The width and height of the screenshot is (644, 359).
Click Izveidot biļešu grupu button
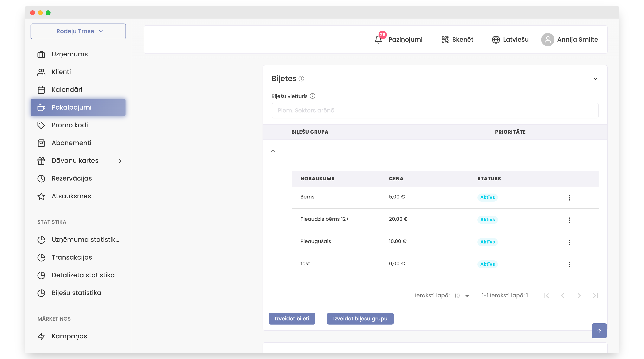click(x=360, y=319)
